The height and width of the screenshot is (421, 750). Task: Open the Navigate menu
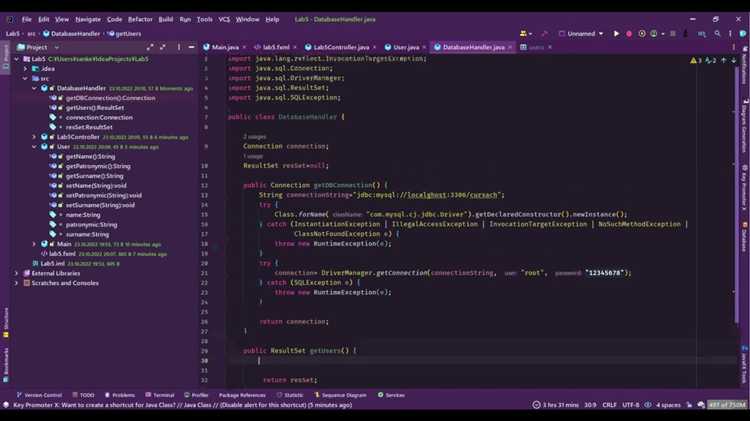(88, 20)
